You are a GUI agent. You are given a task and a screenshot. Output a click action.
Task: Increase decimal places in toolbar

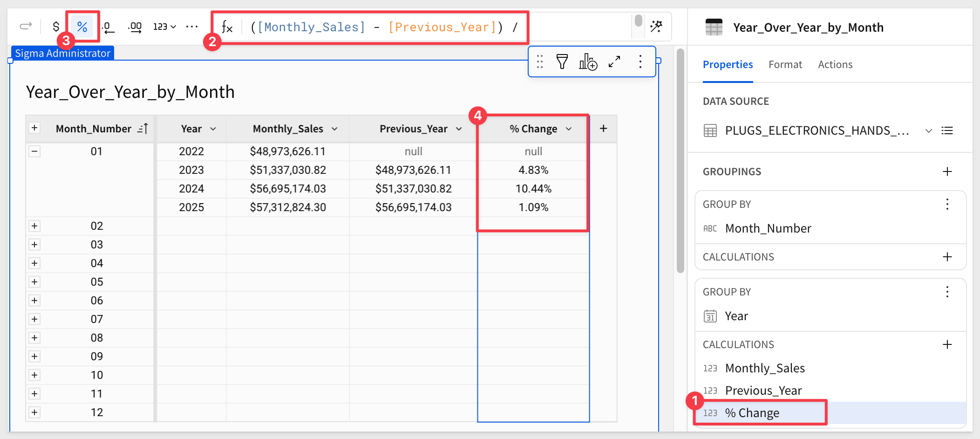click(135, 27)
